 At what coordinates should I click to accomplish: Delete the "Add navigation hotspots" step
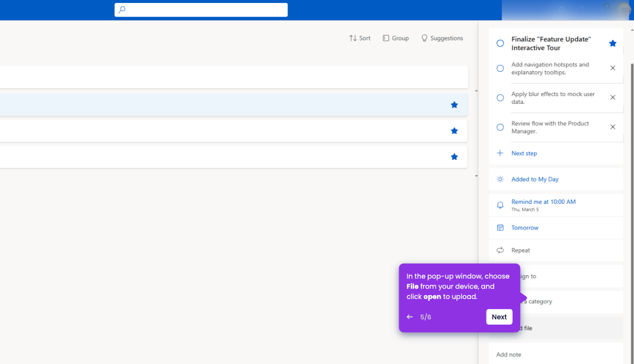pyautogui.click(x=613, y=68)
